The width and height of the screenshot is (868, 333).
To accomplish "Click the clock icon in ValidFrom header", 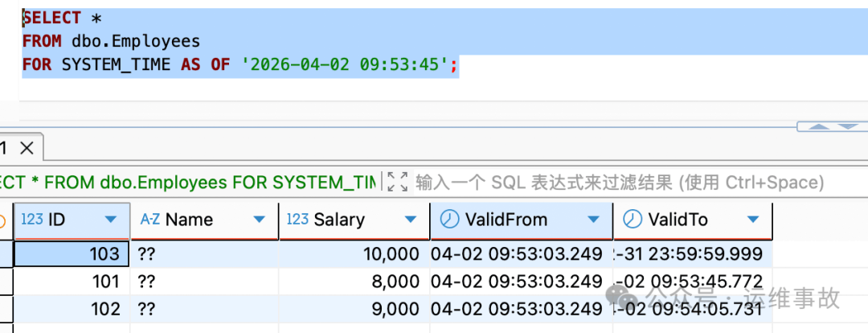I will (451, 220).
